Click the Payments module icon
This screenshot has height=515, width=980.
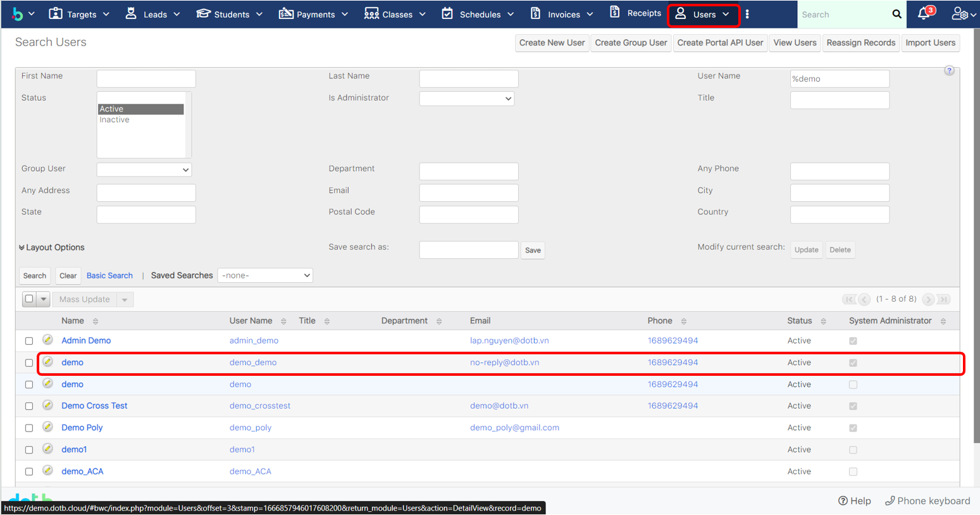click(x=286, y=13)
